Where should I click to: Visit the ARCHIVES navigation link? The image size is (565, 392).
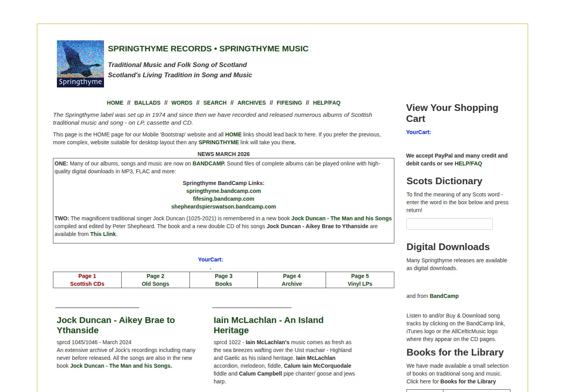click(252, 103)
